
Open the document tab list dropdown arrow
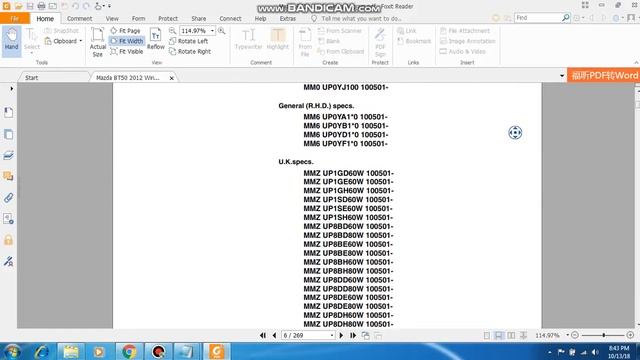pos(562,76)
